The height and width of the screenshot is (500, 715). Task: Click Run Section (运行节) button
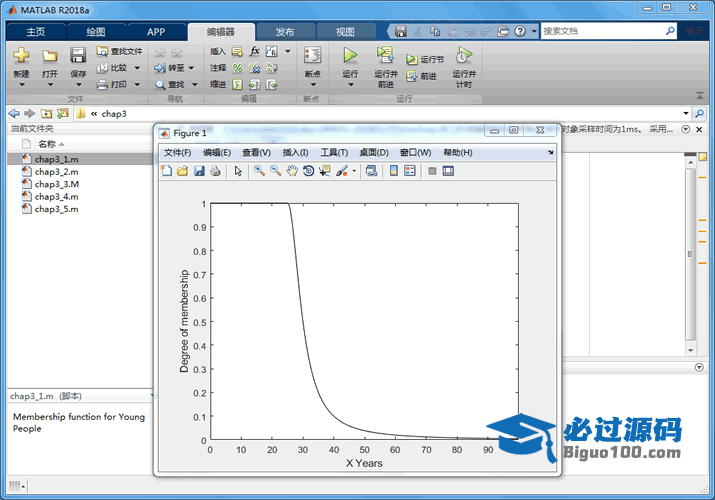pos(425,59)
